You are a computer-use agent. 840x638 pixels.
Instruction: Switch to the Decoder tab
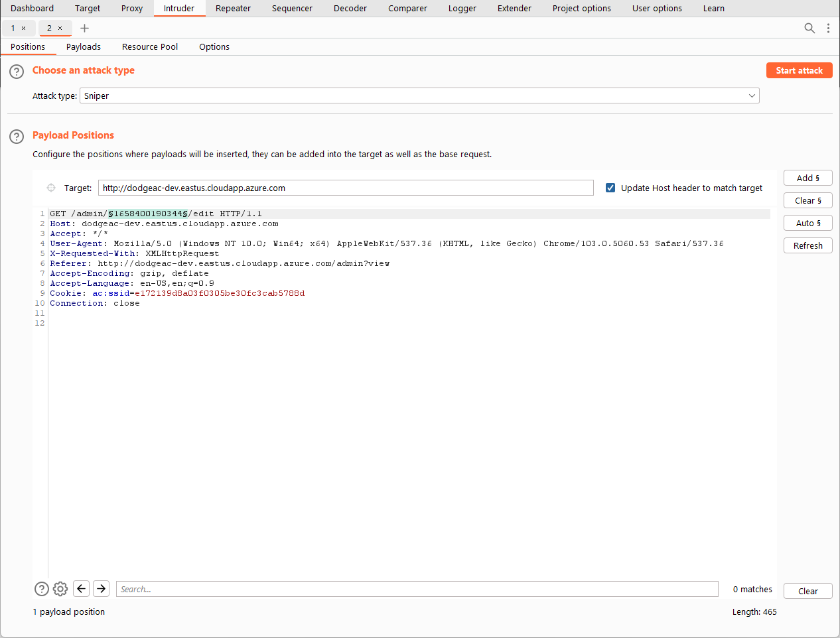350,9
